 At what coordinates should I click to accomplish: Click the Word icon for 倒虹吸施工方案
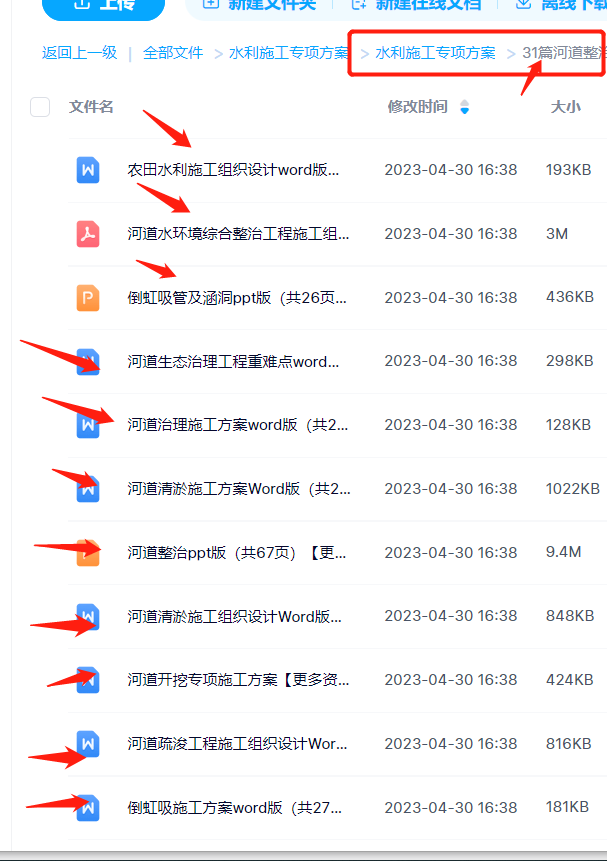88,808
